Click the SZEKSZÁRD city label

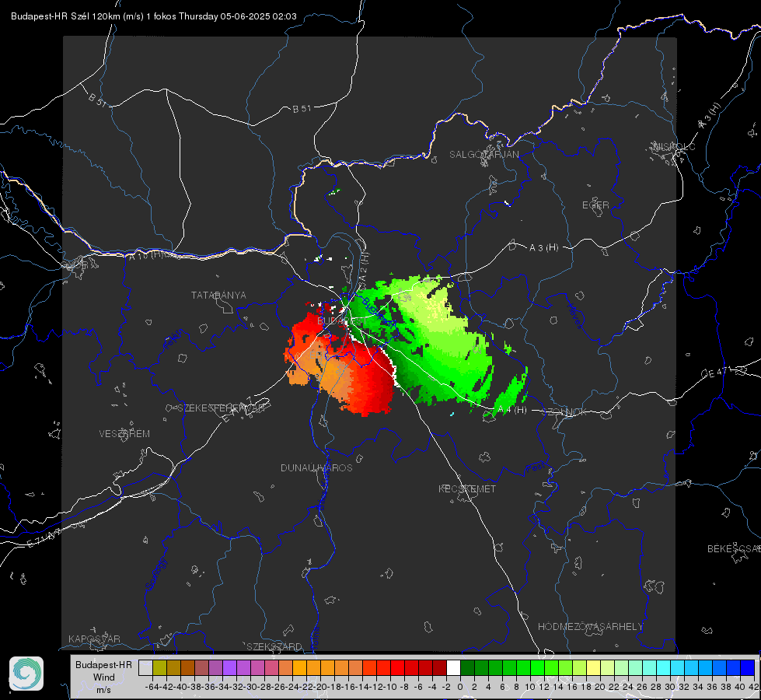(x=274, y=646)
